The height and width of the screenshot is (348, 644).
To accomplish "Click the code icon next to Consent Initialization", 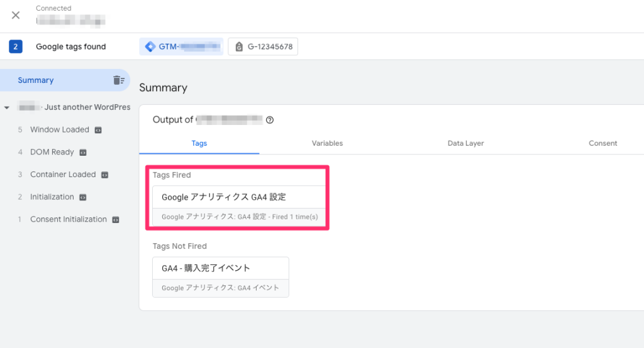I will pos(116,220).
